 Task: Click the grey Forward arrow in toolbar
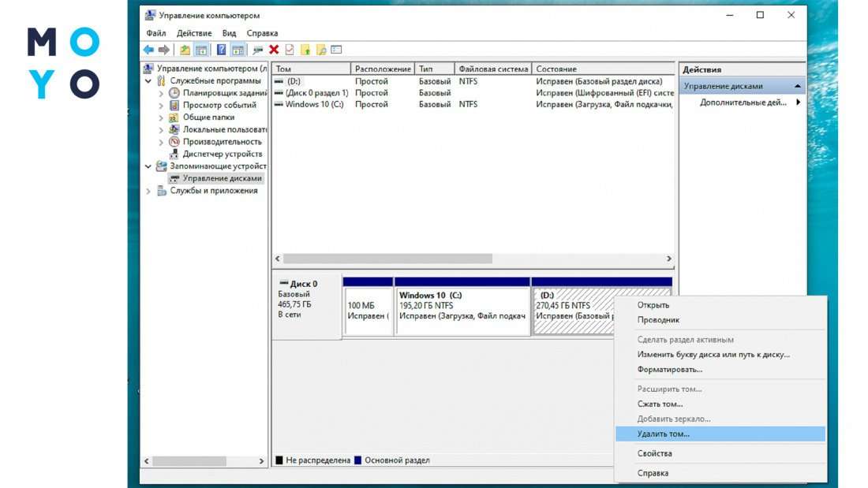(x=163, y=50)
